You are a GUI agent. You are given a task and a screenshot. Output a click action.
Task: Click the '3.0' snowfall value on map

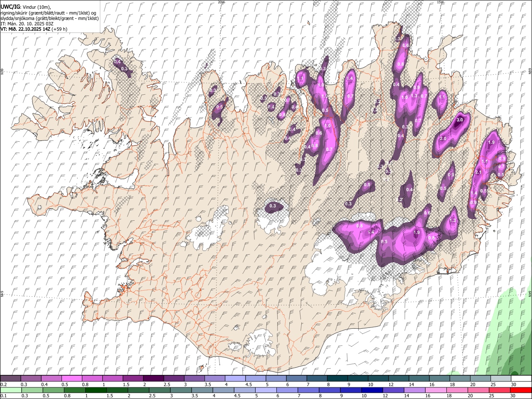[459, 120]
